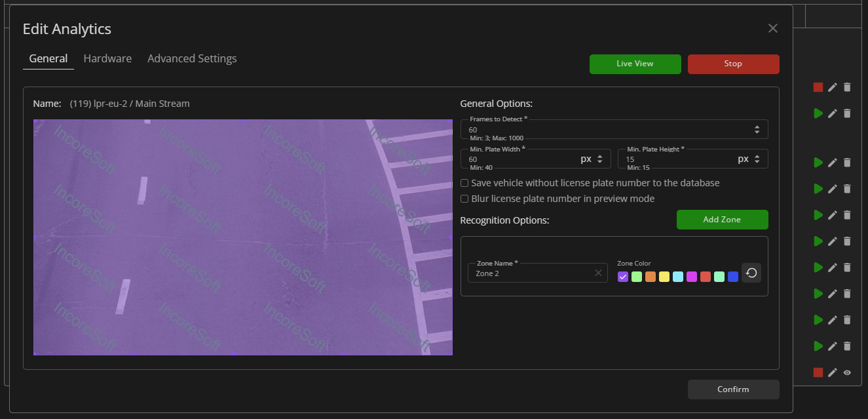Open the Advanced Settings tab

click(192, 58)
